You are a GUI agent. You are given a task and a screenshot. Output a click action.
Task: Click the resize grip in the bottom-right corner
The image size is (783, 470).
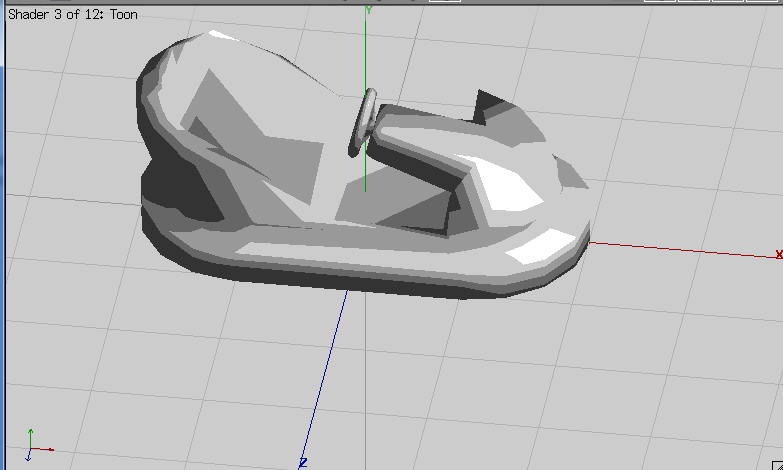[777, 464]
